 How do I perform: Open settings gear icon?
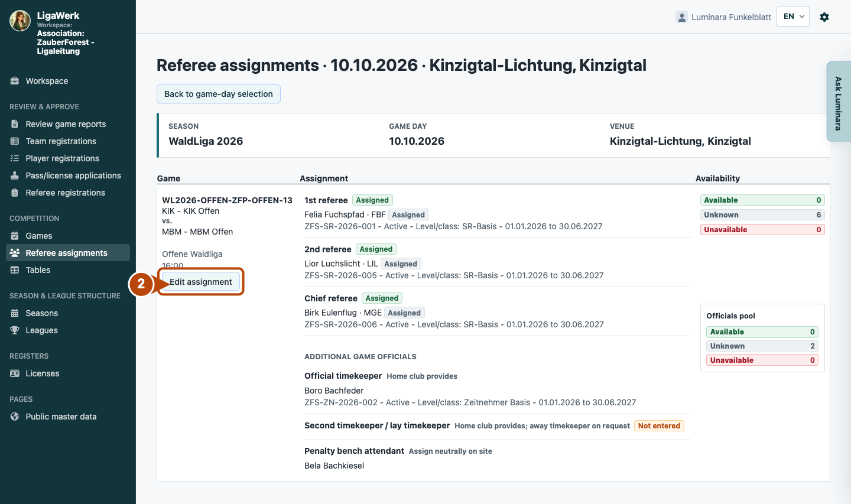coord(824,17)
